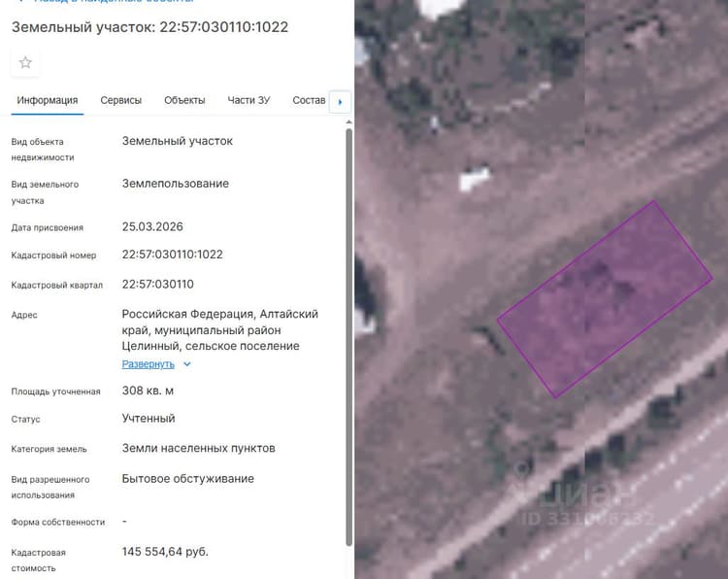Click the purple highlighted land parcel on map
This screenshot has height=579, width=728.
click(x=605, y=299)
